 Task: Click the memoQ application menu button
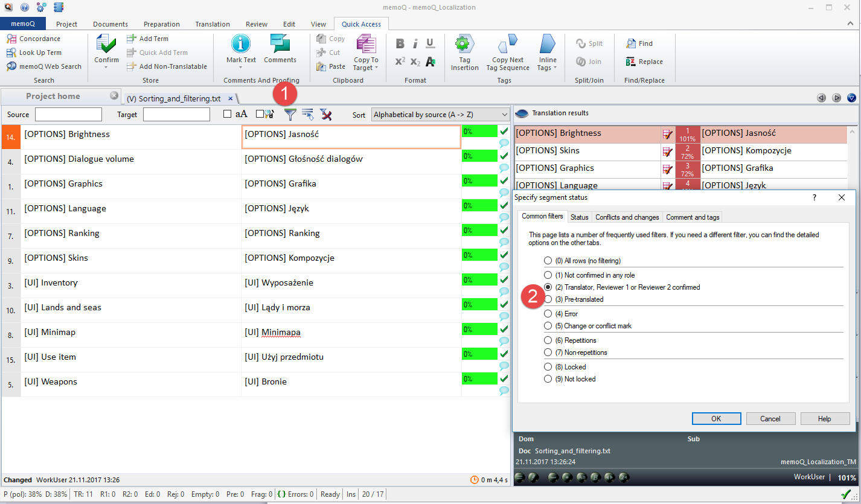point(23,24)
